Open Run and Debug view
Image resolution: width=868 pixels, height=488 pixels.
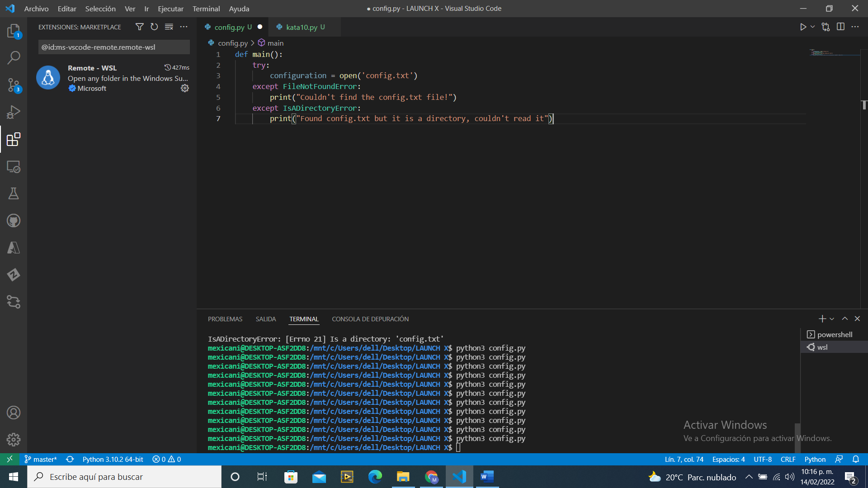[14, 112]
